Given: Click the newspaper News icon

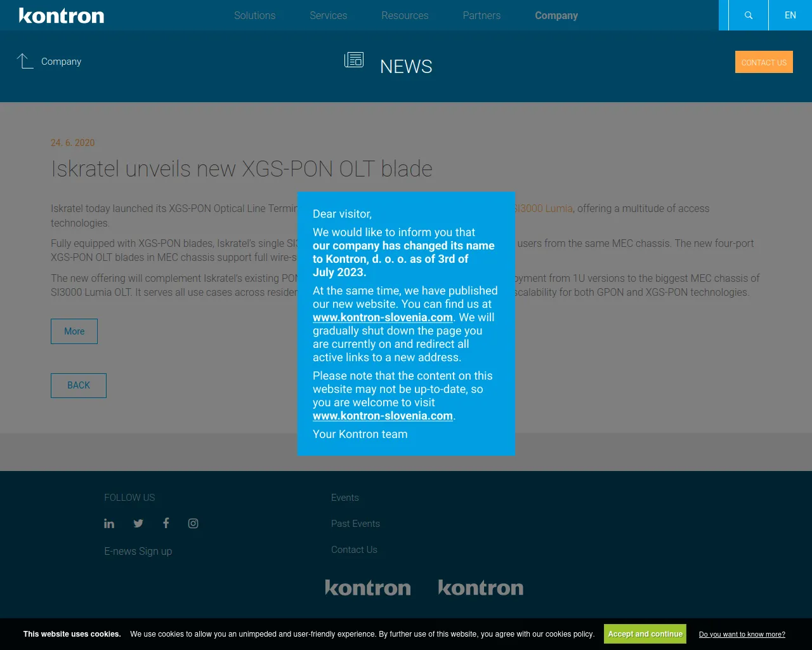Looking at the screenshot, I should 354,60.
